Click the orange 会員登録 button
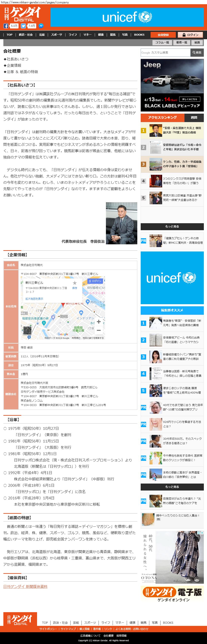Viewport: 207px width, 644px height. click(x=163, y=35)
